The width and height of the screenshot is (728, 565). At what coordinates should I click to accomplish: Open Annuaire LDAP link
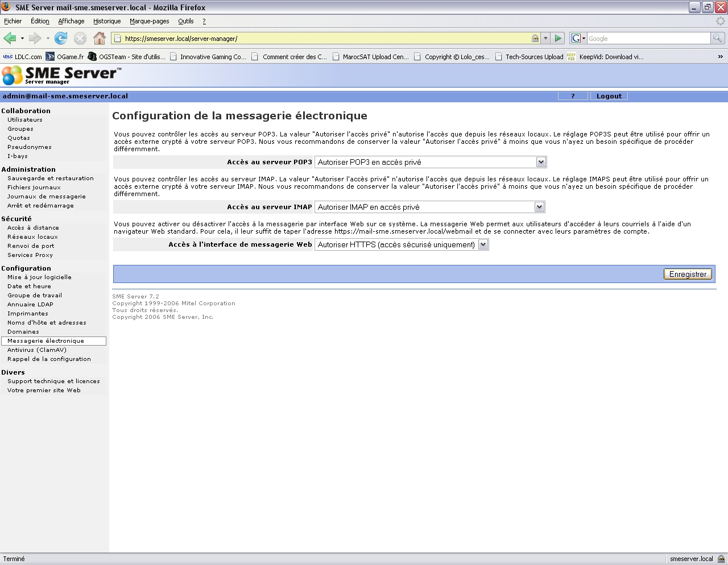[30, 305]
